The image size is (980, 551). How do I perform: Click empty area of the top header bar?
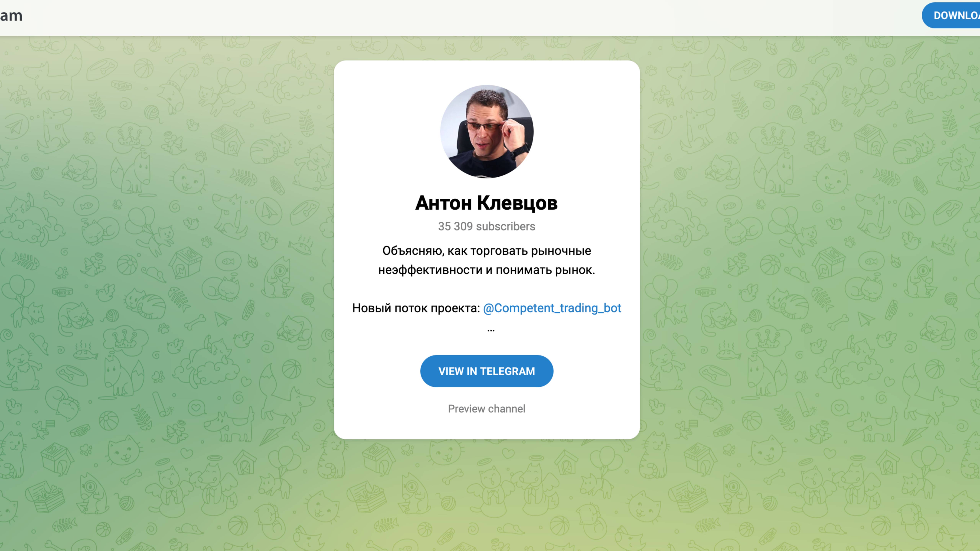click(457, 17)
